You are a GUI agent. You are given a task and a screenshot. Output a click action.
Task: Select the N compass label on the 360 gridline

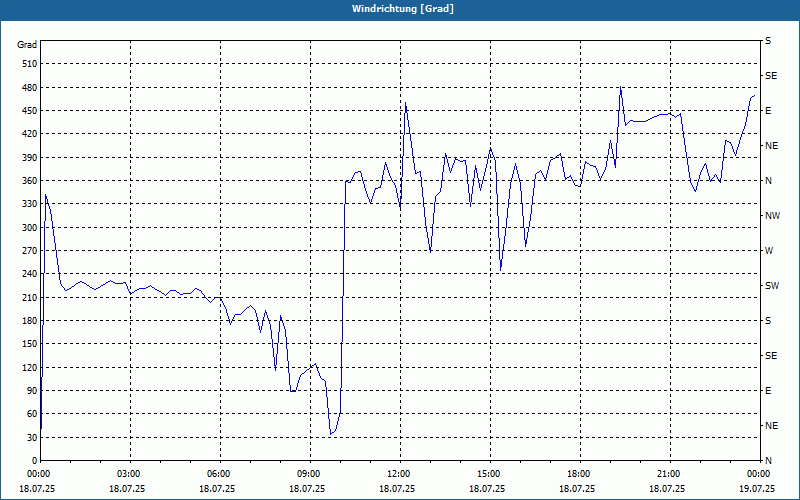768,181
